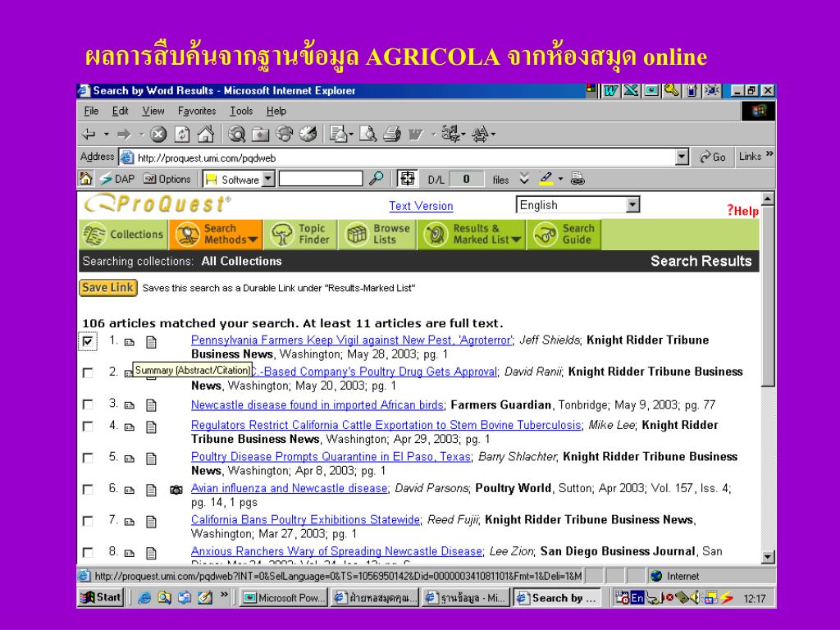Open summary icon for result 1
The width and height of the screenshot is (840, 630).
tap(129, 342)
